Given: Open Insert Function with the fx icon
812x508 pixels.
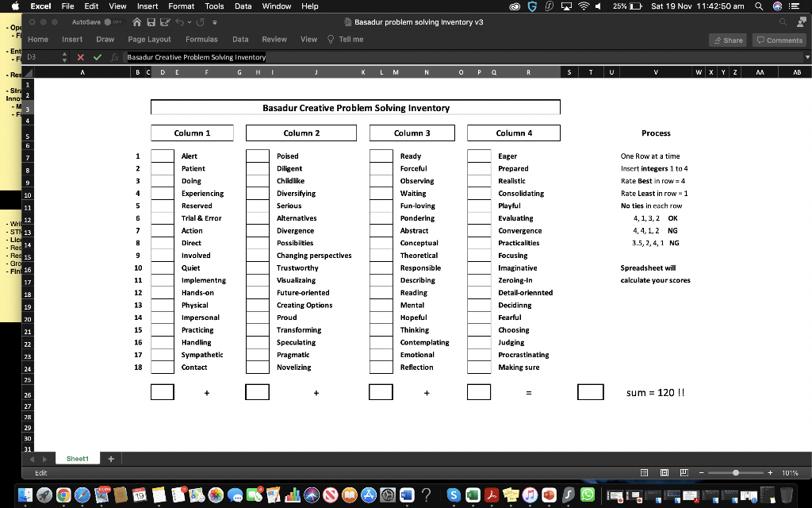Looking at the screenshot, I should 113,56.
